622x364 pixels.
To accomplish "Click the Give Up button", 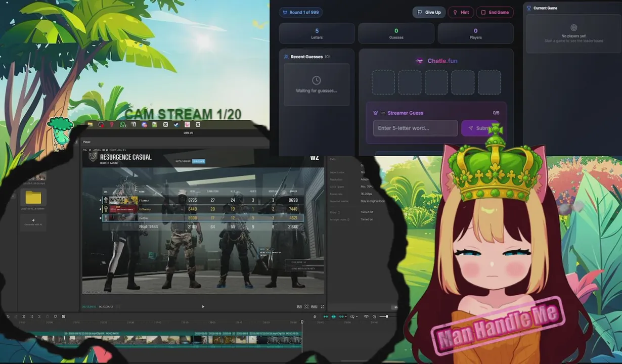I will pos(429,12).
